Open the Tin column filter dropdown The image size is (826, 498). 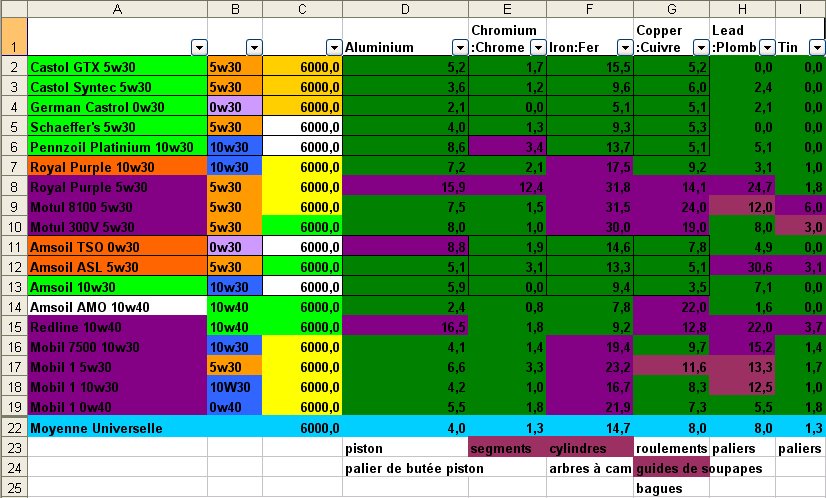(817, 47)
